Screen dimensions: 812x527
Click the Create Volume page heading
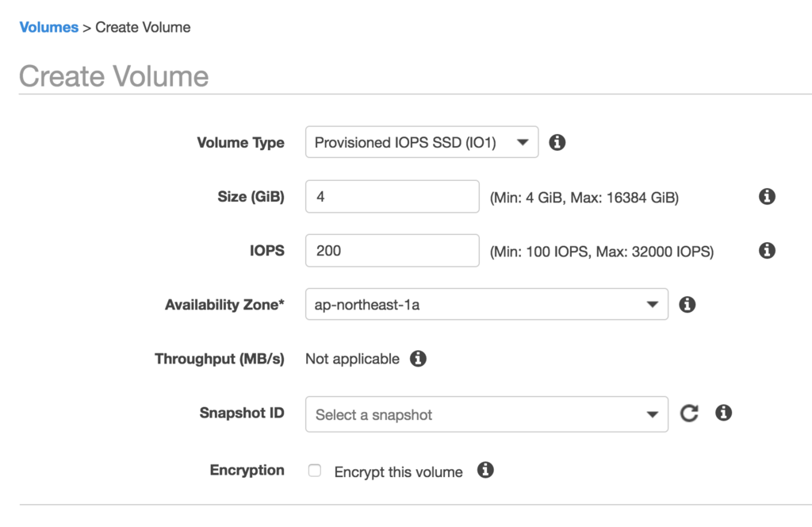[113, 76]
